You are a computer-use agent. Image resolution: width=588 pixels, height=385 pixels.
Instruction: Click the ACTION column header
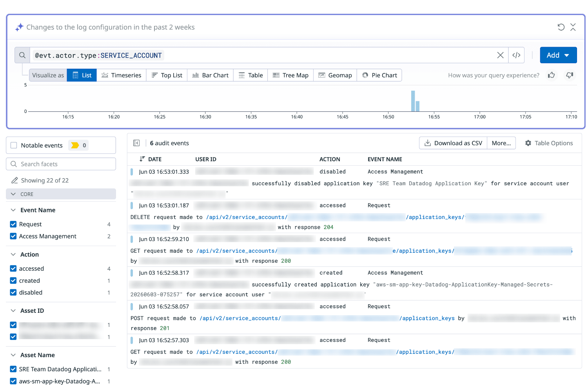[x=330, y=159]
